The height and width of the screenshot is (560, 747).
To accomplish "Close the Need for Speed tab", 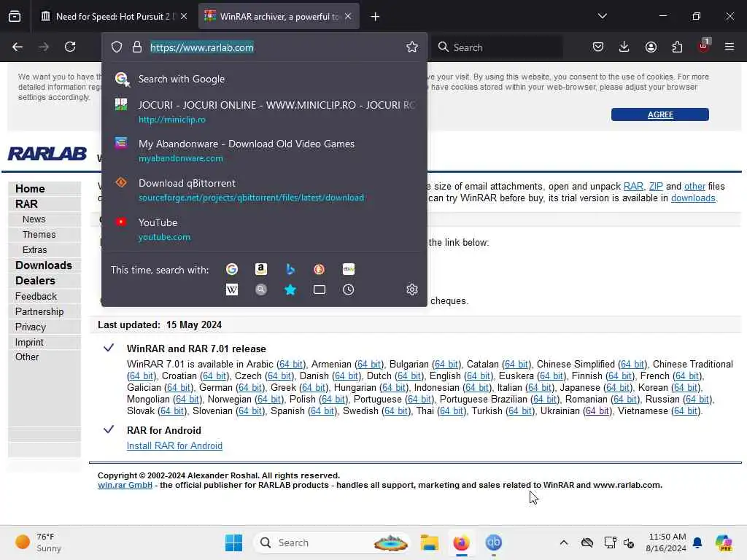I will 184,17.
